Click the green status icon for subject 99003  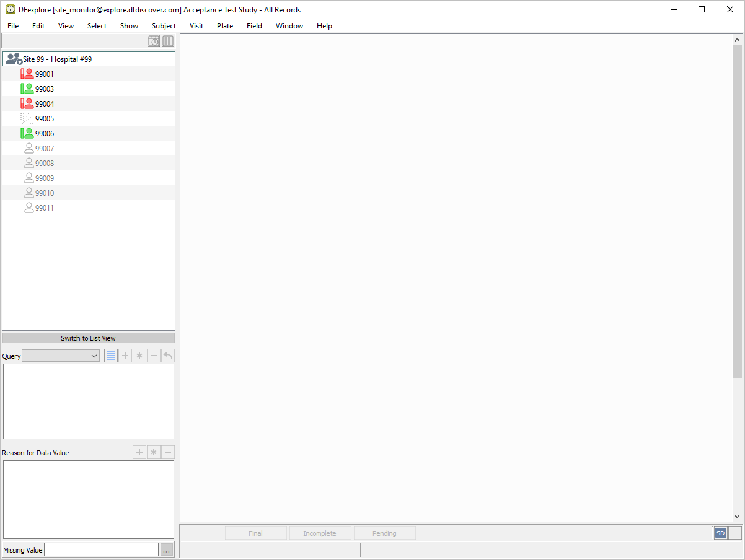(x=27, y=89)
